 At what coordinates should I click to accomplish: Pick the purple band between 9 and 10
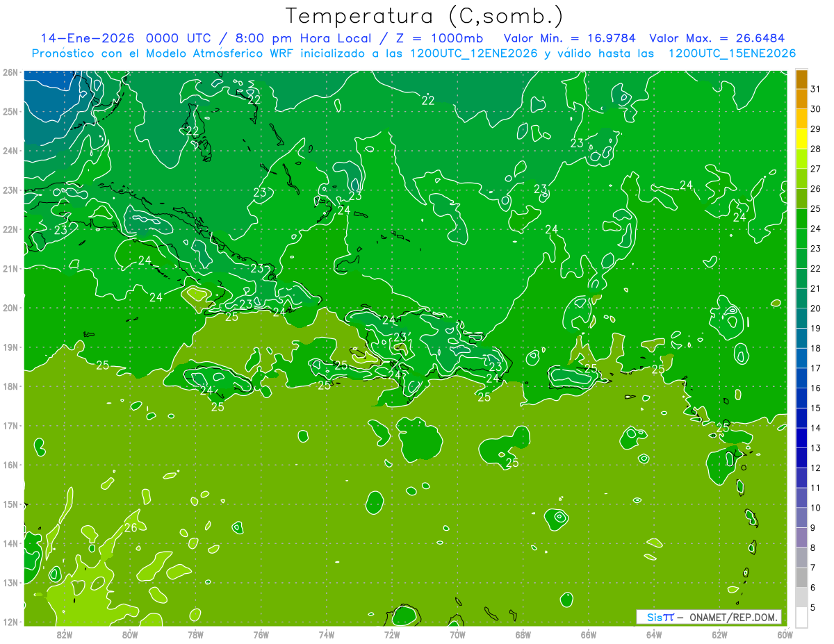(x=801, y=518)
